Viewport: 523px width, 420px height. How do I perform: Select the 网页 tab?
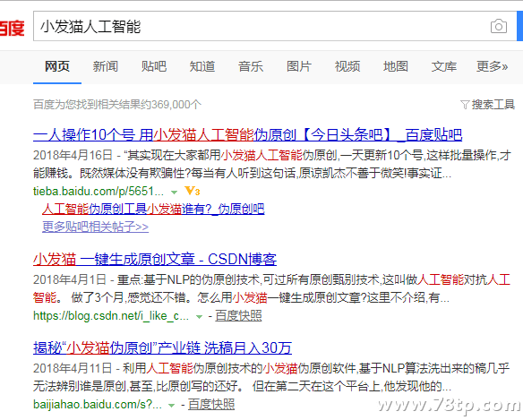coord(57,66)
